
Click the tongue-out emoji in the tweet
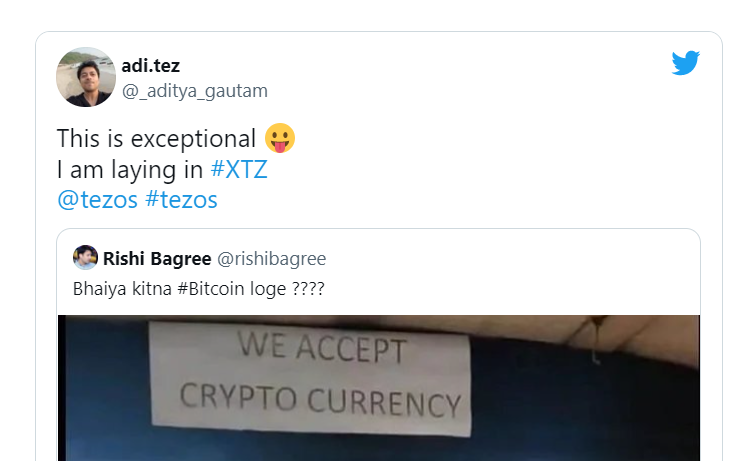tap(280, 138)
